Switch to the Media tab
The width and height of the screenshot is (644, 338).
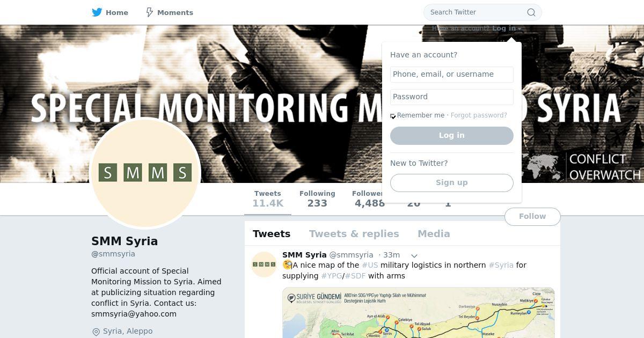[434, 234]
